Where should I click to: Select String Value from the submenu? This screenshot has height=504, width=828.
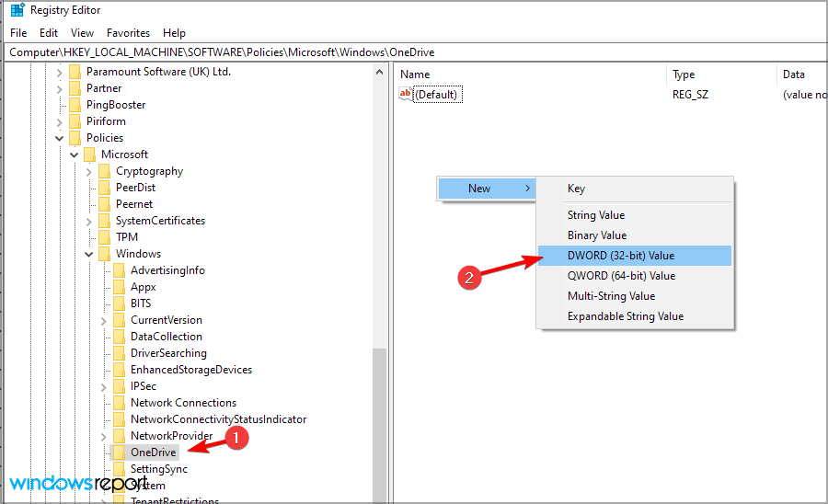pyautogui.click(x=635, y=215)
